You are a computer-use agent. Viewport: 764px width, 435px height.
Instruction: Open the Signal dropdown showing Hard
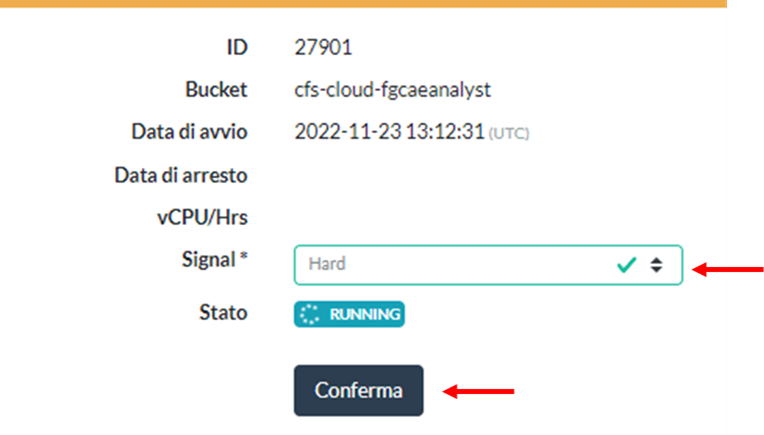click(x=488, y=265)
